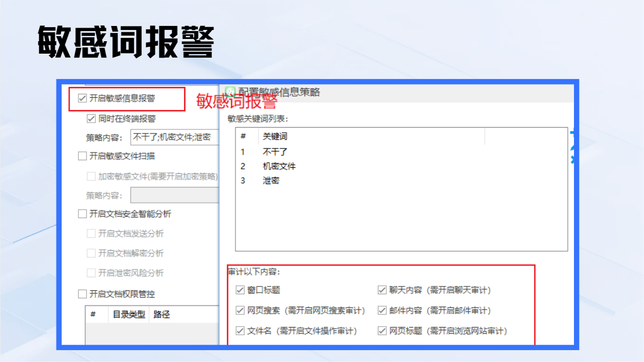Uncheck 网页标题 audit checkbox

coord(382,331)
